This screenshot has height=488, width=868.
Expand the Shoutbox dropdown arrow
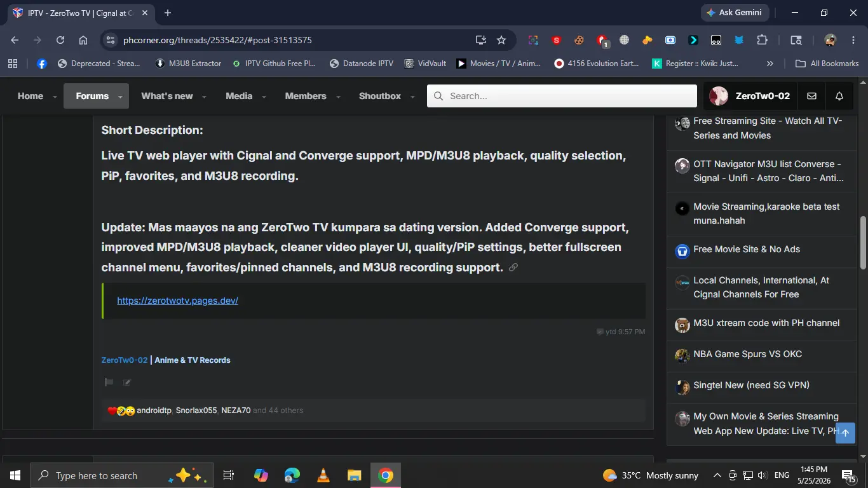[x=412, y=97]
